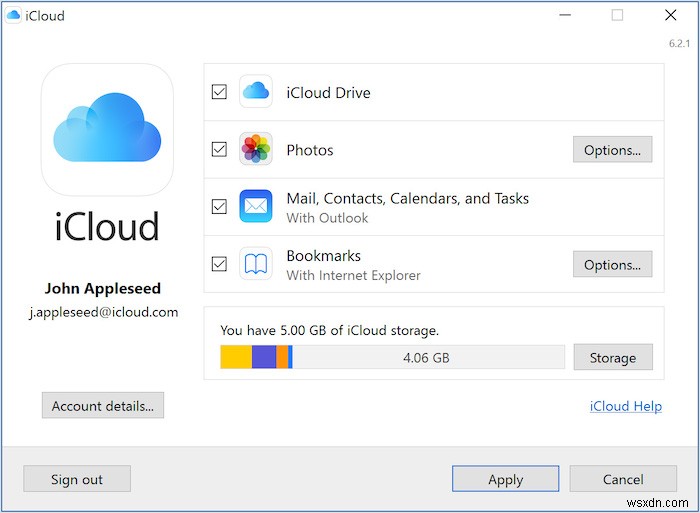
Task: Open Account details
Action: 103,406
